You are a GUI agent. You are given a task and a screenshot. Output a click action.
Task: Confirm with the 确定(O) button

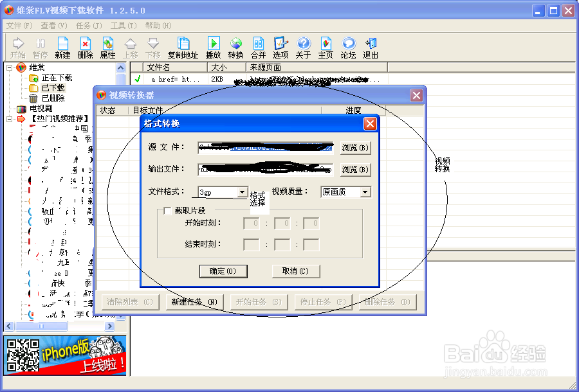(223, 271)
